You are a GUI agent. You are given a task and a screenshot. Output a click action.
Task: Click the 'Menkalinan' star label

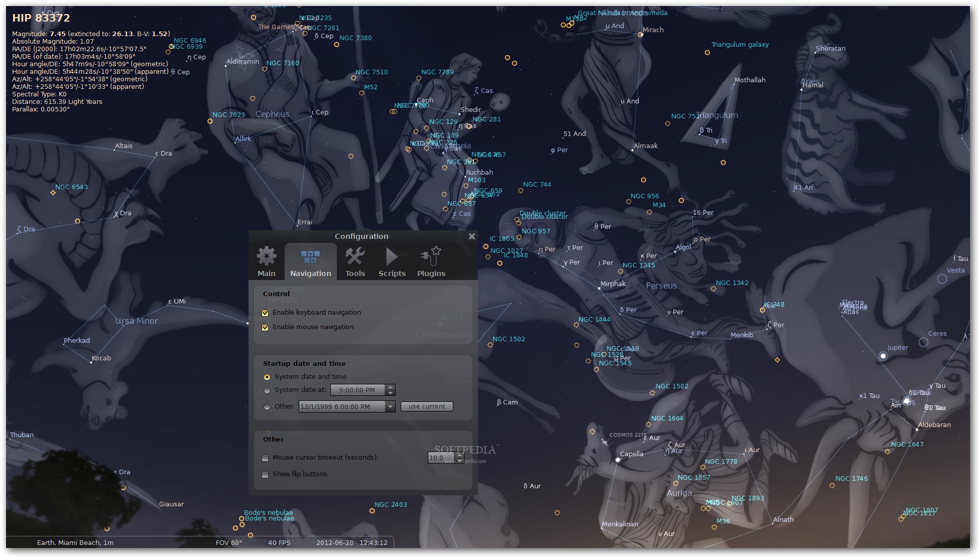pos(620,524)
